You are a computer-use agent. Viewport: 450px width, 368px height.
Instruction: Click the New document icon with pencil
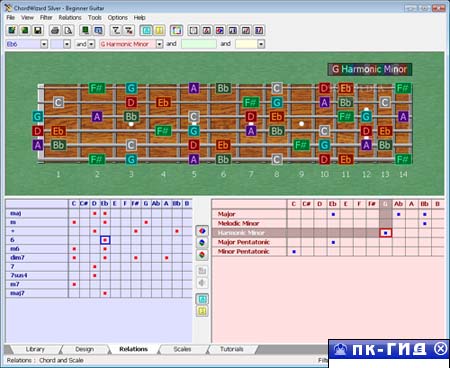pos(12,30)
